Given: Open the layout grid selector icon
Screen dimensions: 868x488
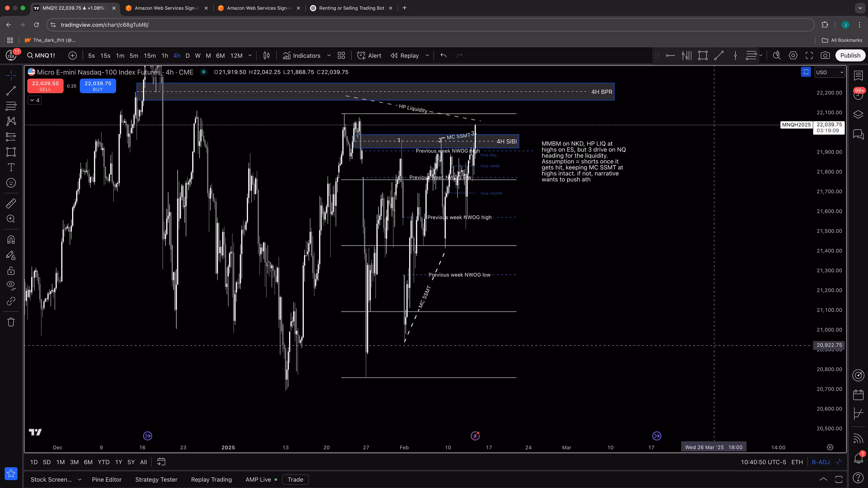Looking at the screenshot, I should pyautogui.click(x=341, y=56).
